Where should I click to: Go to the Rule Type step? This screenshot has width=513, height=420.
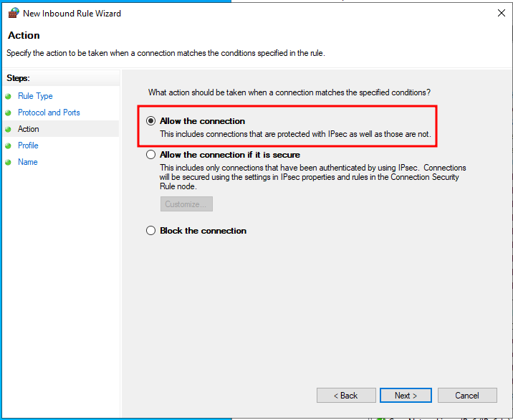coord(35,96)
